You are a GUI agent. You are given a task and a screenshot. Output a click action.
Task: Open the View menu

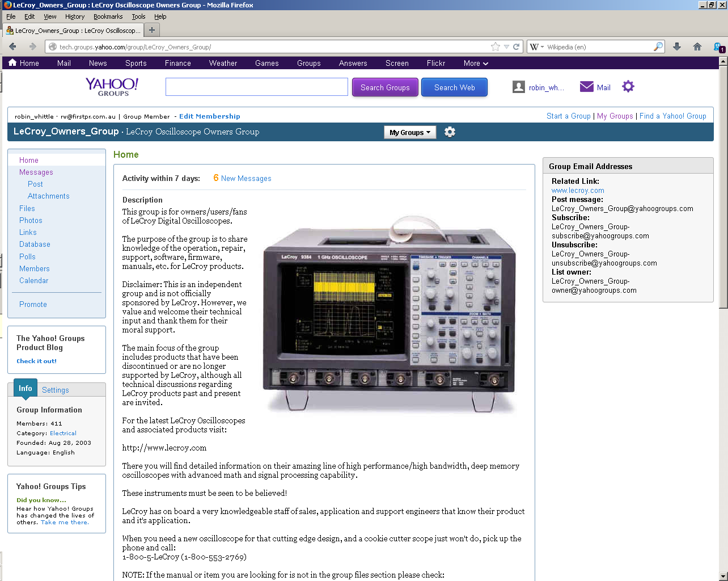coord(50,16)
